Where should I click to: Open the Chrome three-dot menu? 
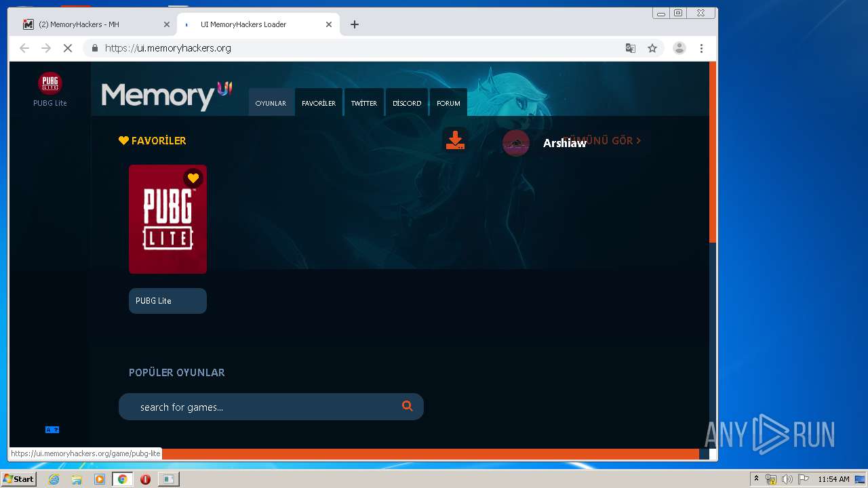tap(701, 48)
